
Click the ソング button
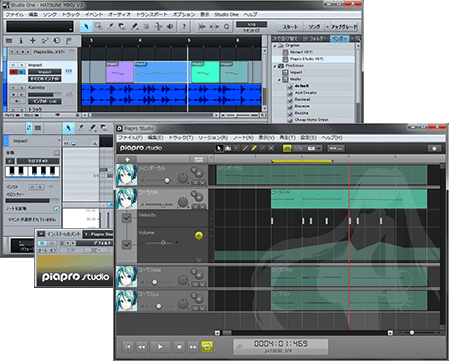click(x=314, y=27)
